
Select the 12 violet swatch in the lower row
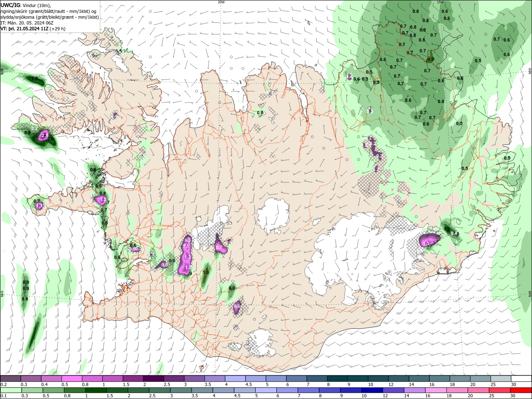pos(394,390)
